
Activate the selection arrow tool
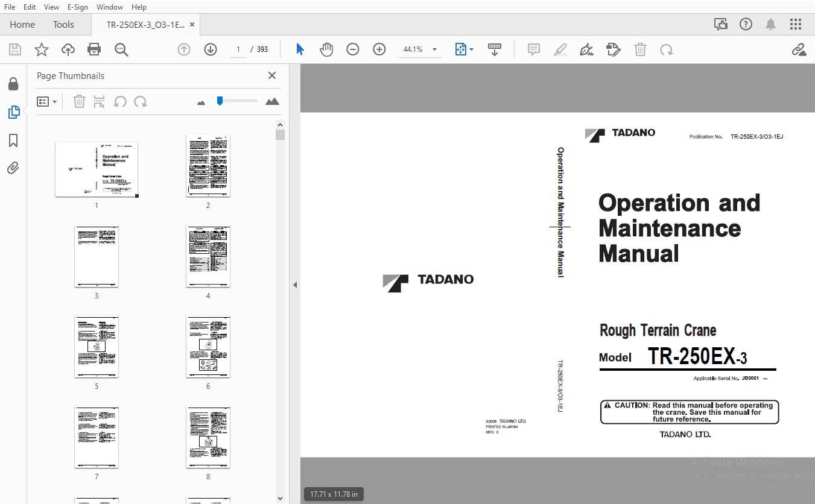coord(300,49)
